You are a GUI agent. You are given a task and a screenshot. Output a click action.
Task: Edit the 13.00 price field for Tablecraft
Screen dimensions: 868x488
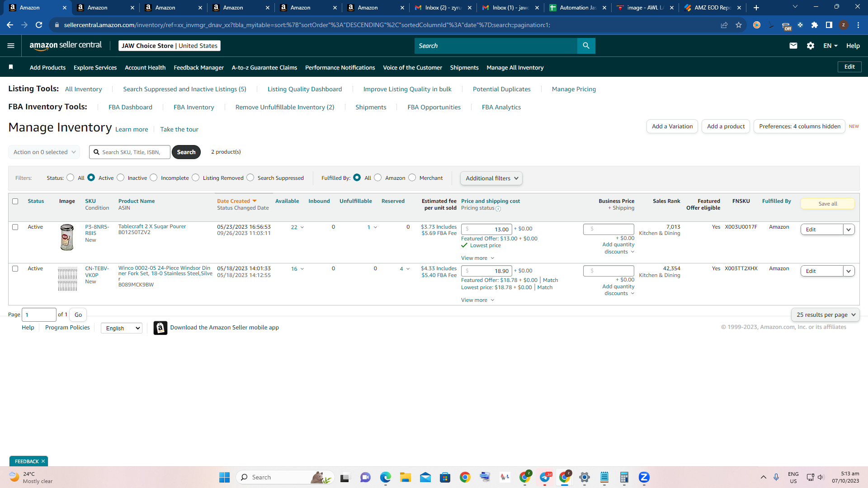[x=486, y=230]
